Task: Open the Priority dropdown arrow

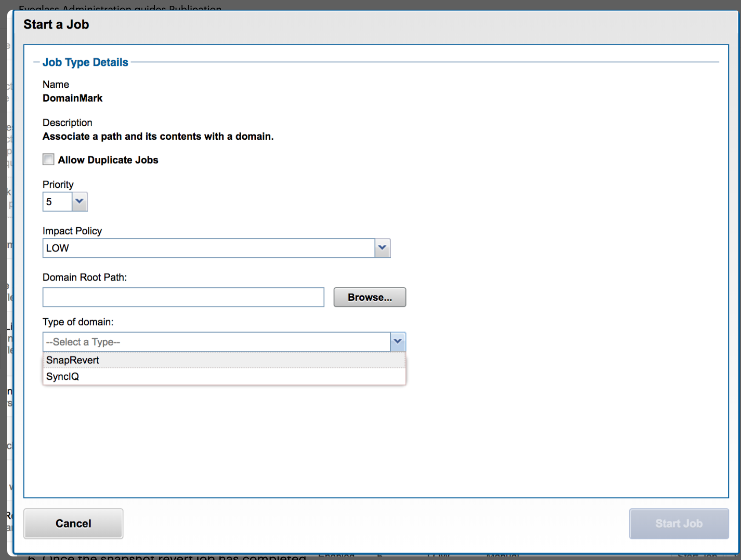Action: 80,202
